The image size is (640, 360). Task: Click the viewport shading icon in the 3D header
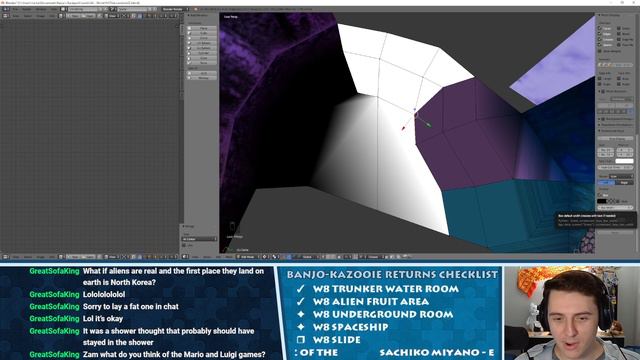(264, 257)
